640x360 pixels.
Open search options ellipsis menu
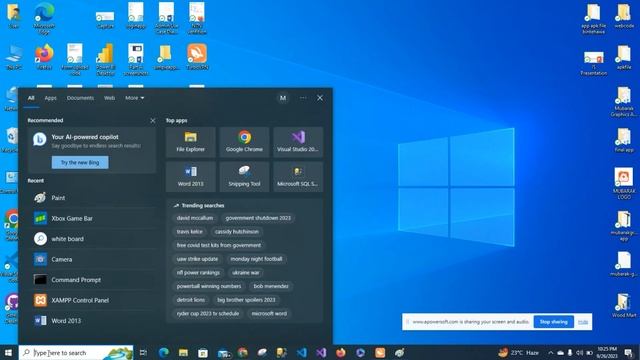click(302, 98)
